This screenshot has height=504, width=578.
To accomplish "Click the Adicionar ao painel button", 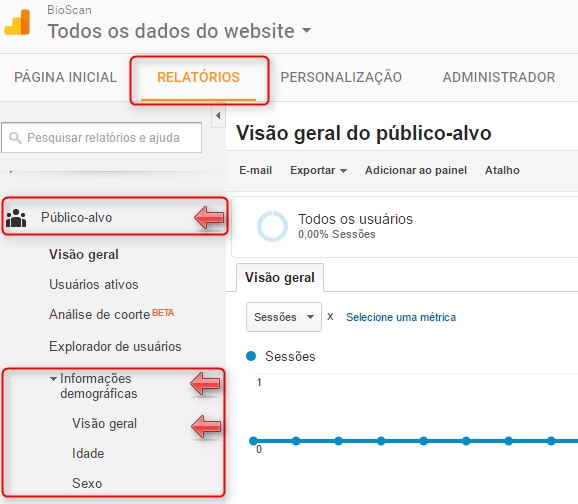I will pos(416,170).
